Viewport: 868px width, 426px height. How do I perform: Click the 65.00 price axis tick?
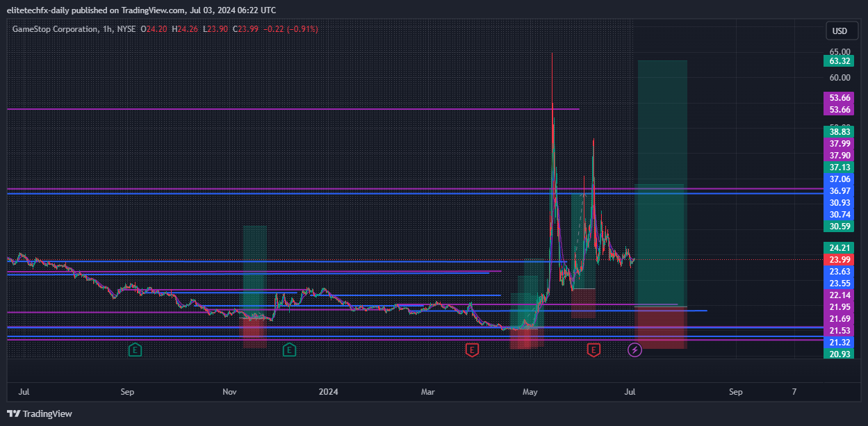point(840,51)
